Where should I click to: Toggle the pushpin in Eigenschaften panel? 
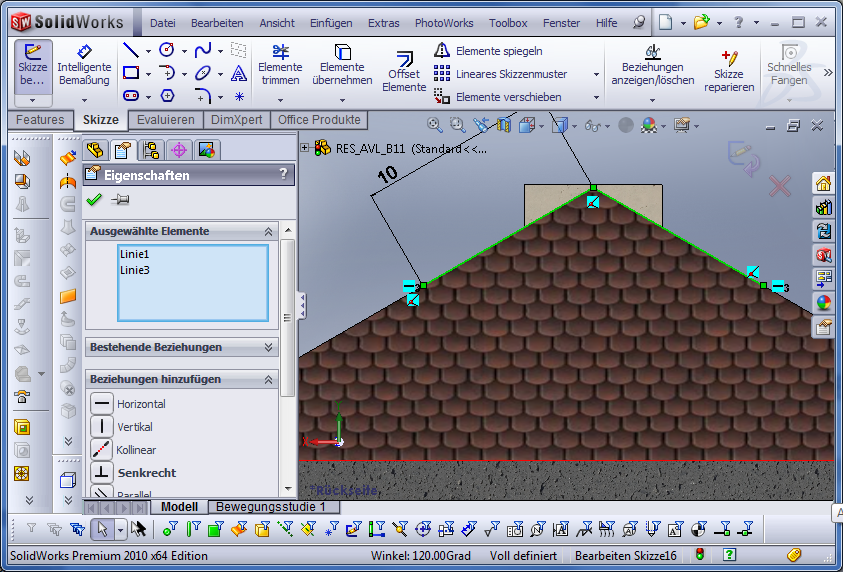click(x=120, y=200)
